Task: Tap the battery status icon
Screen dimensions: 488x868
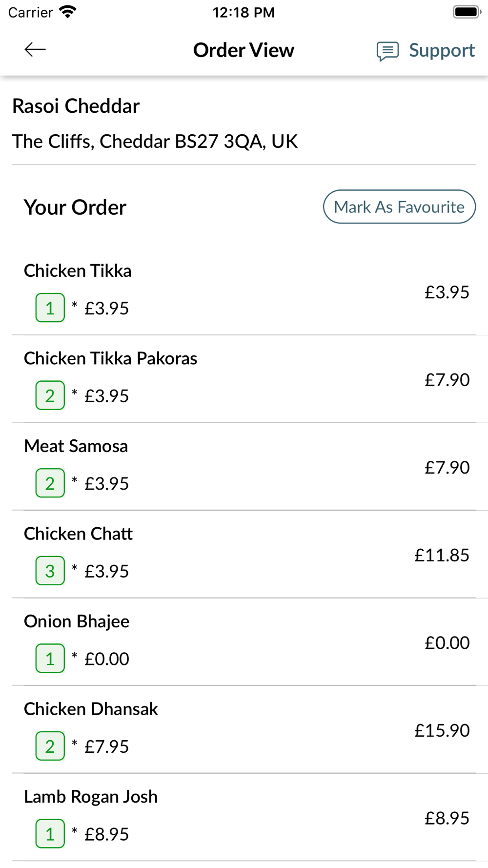Action: (467, 12)
